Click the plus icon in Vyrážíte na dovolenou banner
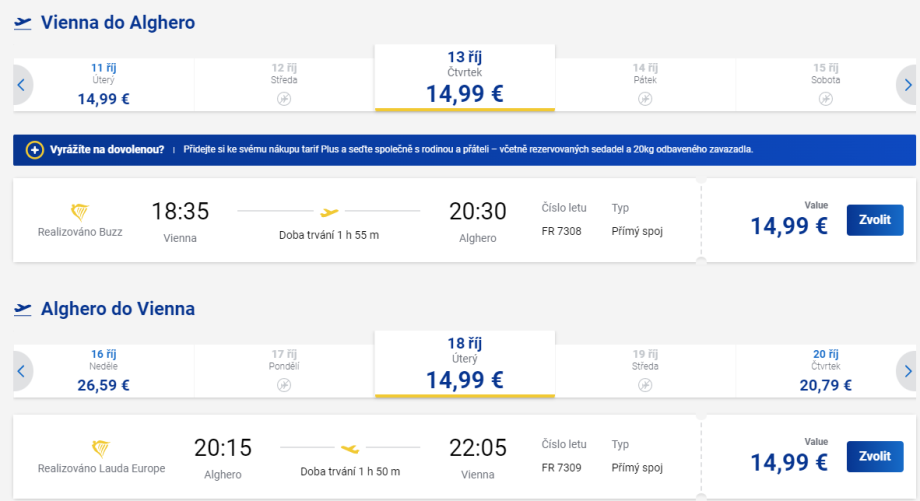The height and width of the screenshot is (501, 920). 35,150
